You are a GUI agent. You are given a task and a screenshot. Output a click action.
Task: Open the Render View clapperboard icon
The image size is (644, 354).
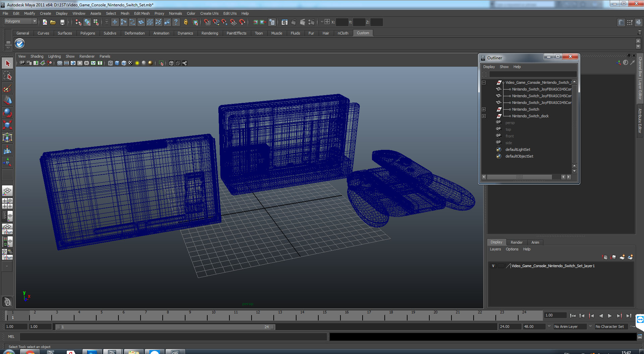click(284, 22)
